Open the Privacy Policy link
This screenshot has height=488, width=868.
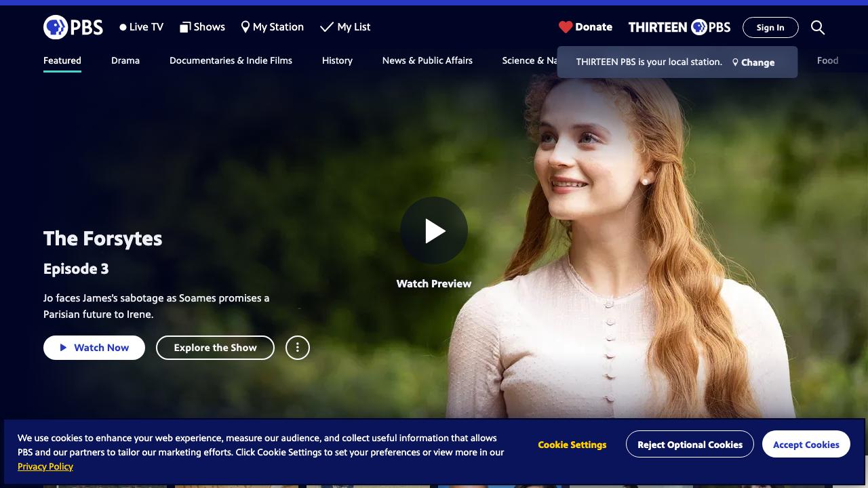click(45, 466)
